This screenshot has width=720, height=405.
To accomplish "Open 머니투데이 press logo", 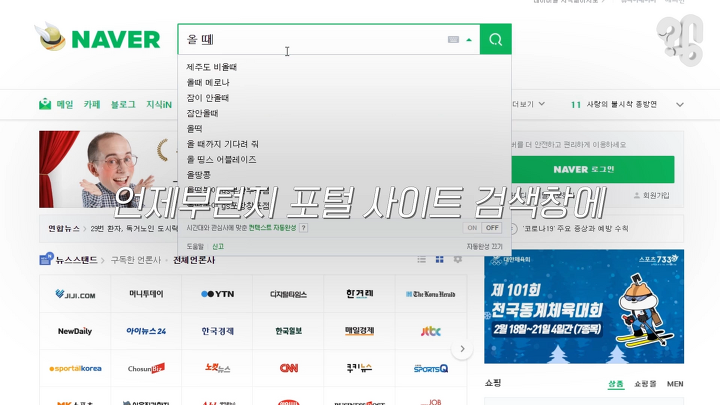I will click(x=146, y=294).
